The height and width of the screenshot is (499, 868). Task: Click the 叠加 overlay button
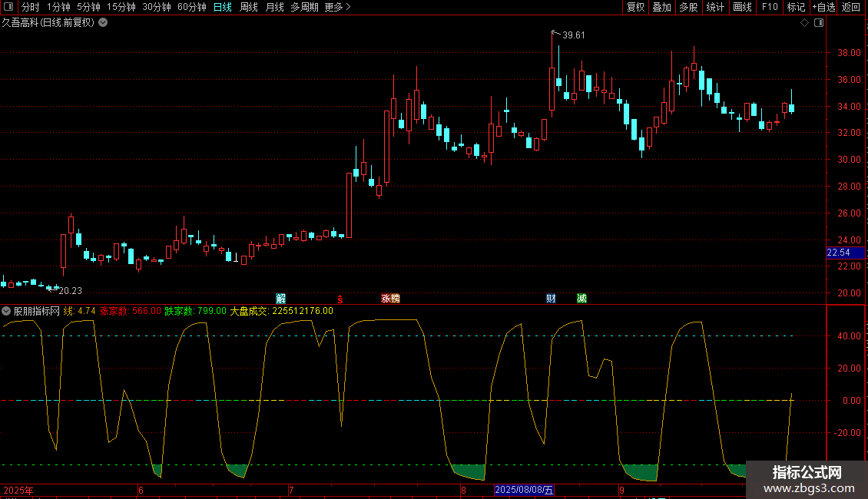[661, 7]
